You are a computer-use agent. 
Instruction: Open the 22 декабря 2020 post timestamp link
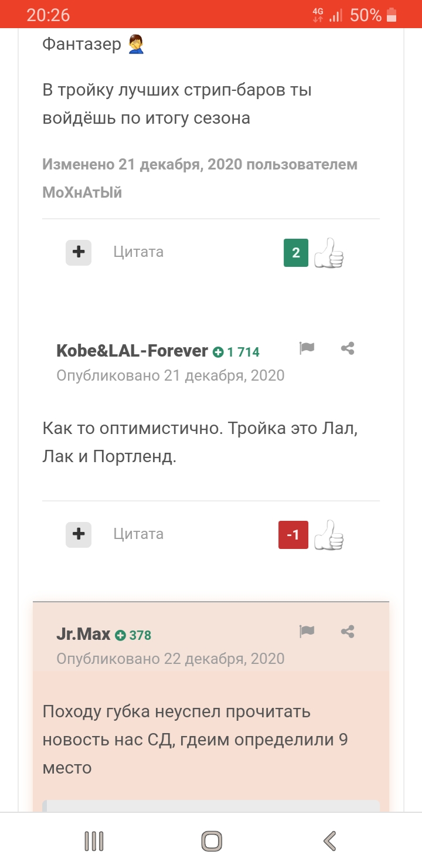(171, 658)
